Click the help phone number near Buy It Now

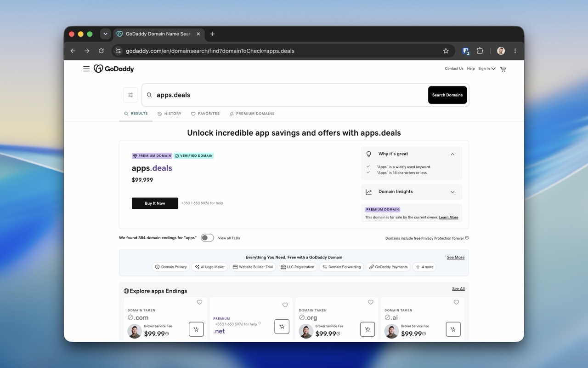click(x=202, y=203)
